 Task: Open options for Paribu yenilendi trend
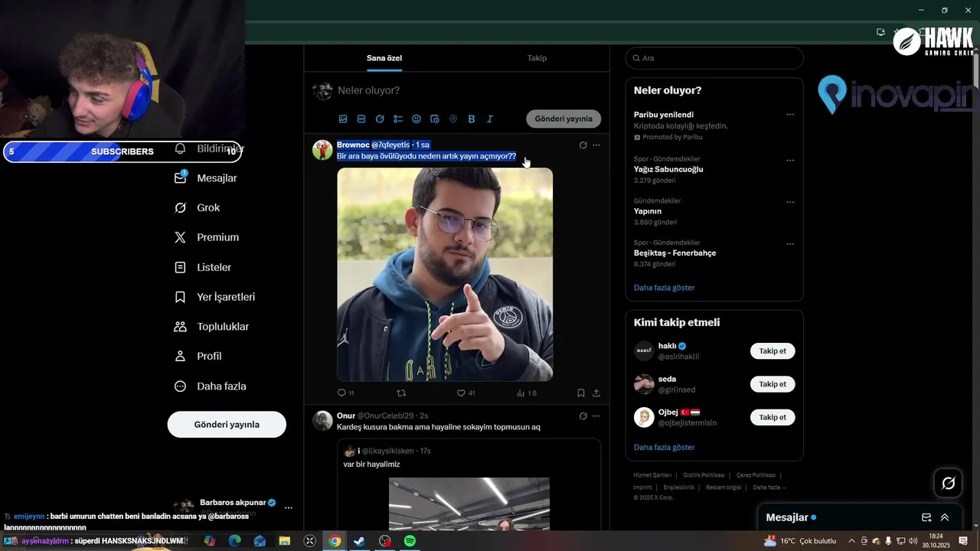click(x=790, y=115)
